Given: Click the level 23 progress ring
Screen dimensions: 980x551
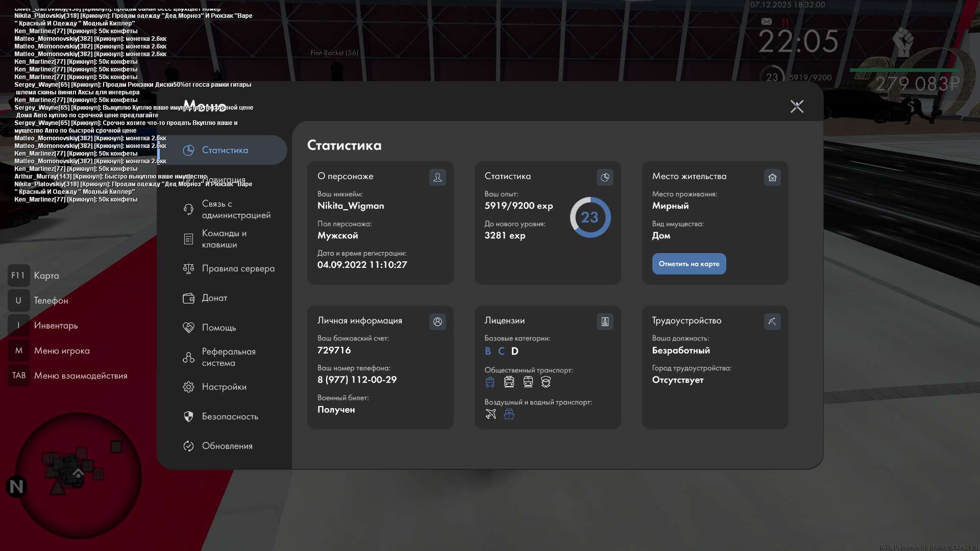Looking at the screenshot, I should [590, 217].
